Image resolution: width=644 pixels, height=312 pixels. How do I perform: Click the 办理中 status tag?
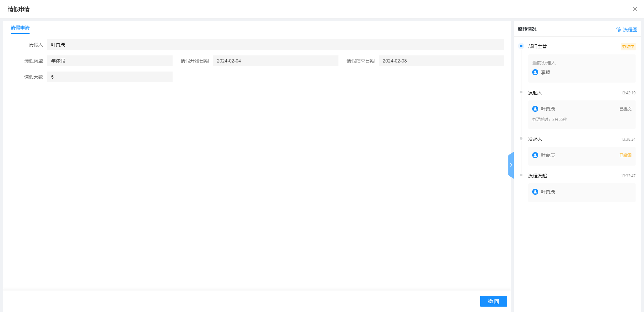pyautogui.click(x=628, y=47)
